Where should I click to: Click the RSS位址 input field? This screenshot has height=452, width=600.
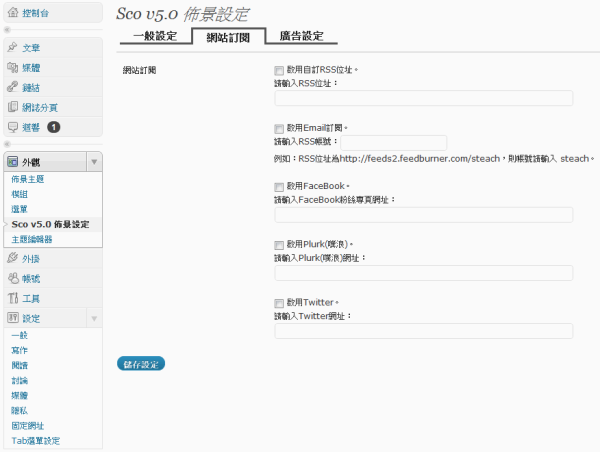coord(424,98)
